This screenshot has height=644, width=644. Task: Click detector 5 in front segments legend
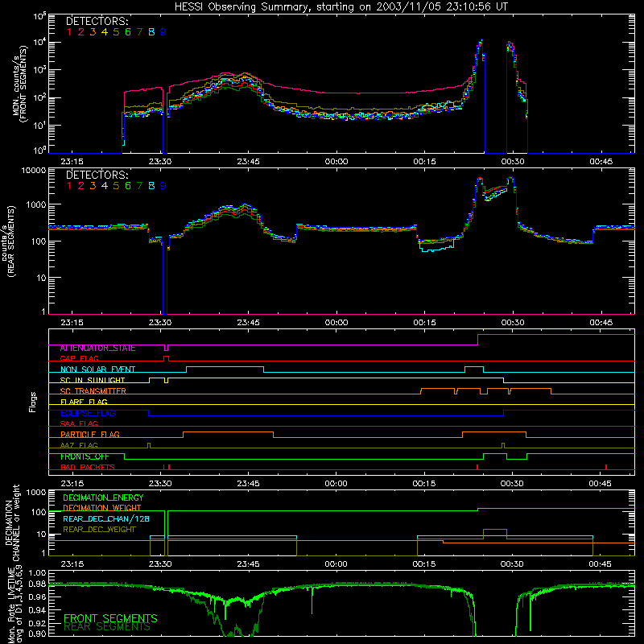(116, 32)
